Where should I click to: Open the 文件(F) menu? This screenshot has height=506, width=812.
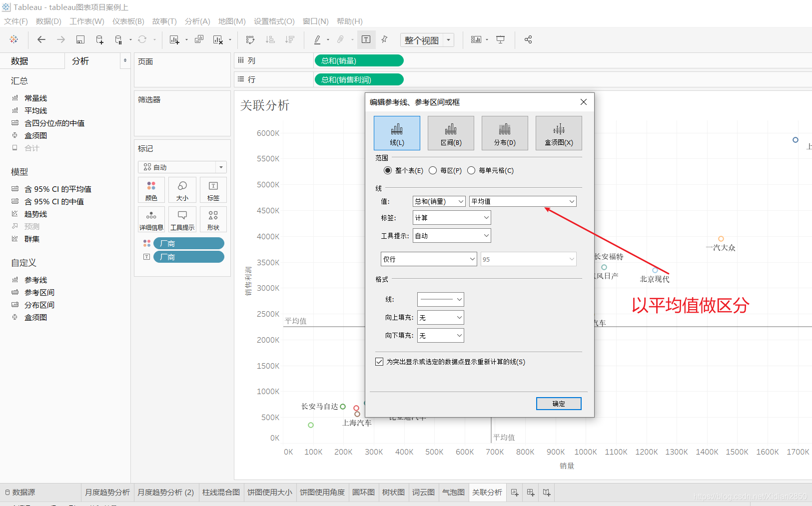16,21
